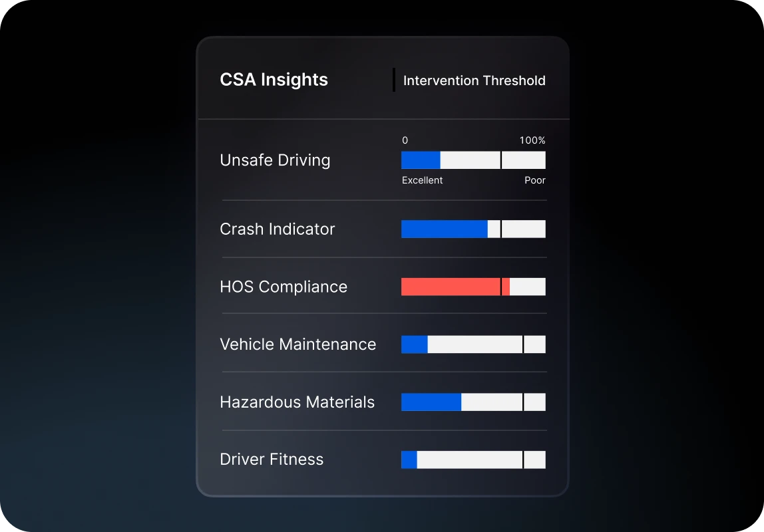Select the 100% scale label

pyautogui.click(x=532, y=140)
